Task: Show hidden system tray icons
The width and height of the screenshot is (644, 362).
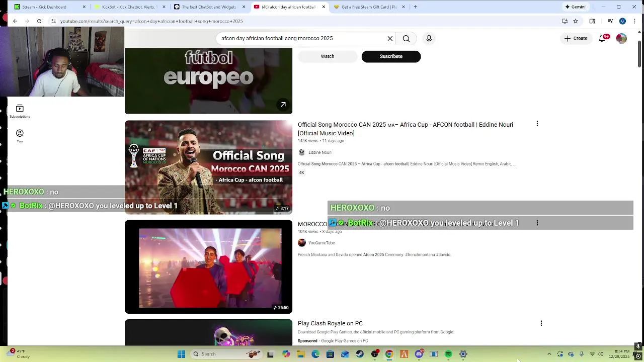Action: click(549, 354)
